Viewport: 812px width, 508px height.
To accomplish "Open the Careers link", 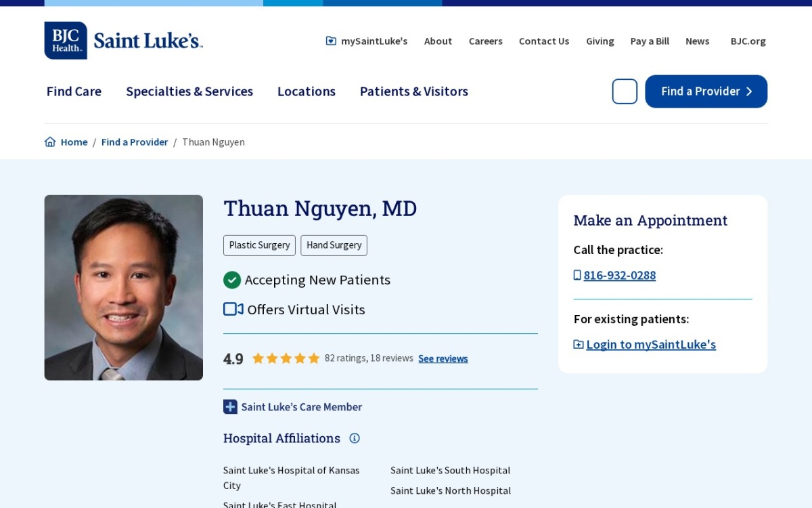I will pos(486,41).
